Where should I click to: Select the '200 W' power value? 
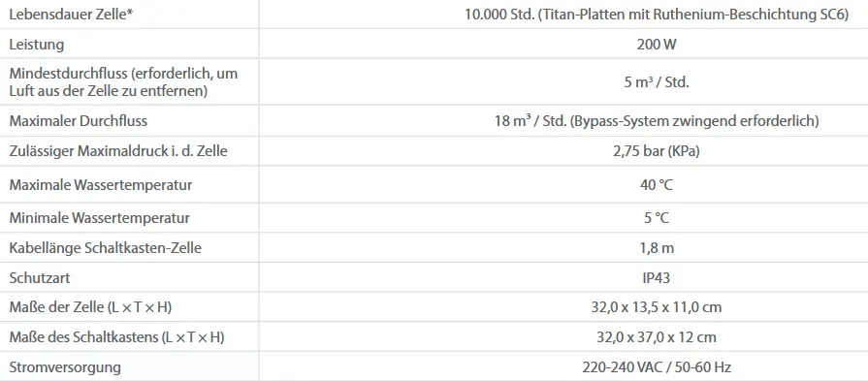point(656,45)
